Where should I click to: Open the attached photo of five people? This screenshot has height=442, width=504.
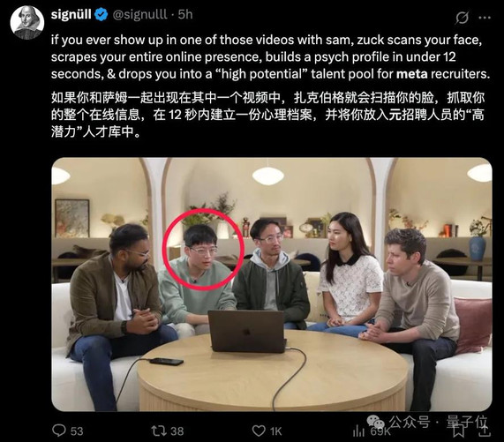(x=272, y=284)
